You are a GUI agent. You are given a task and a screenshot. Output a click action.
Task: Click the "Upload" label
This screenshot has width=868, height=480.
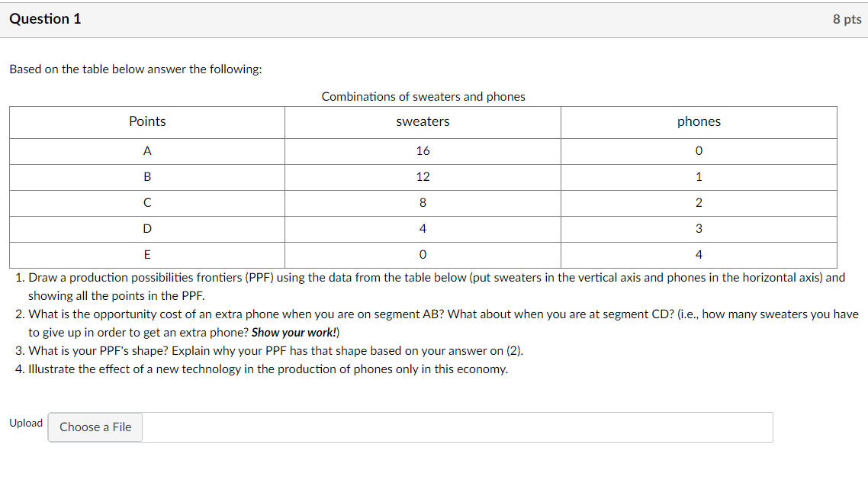[26, 423]
